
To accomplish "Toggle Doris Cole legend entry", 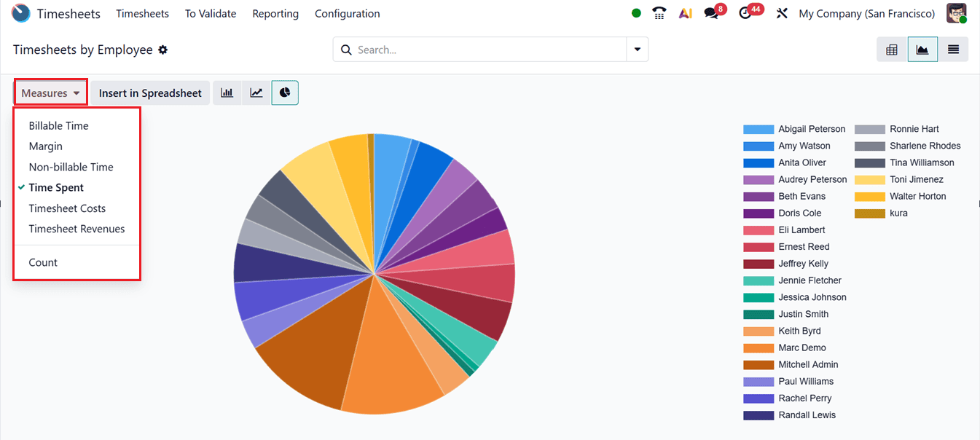I will tap(782, 213).
